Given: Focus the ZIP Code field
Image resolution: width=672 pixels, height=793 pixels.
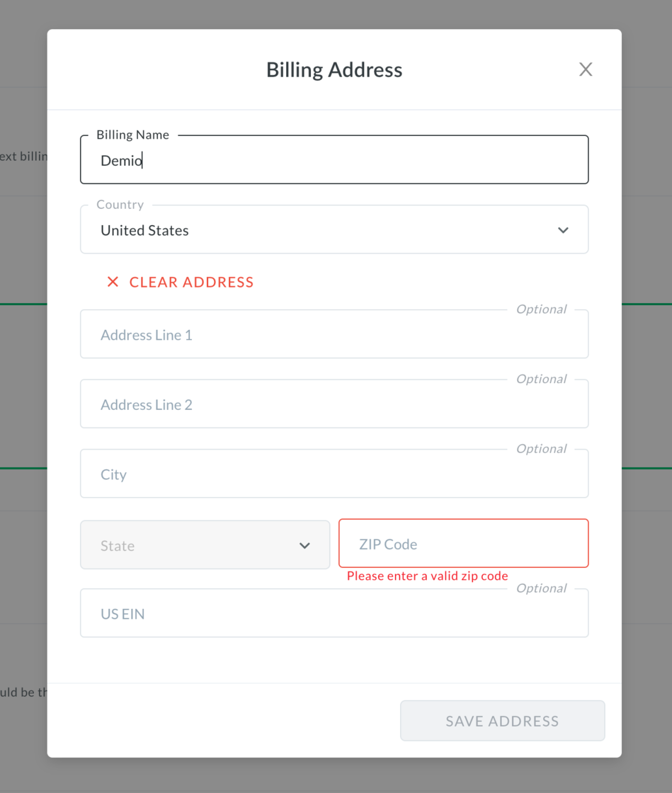Looking at the screenshot, I should [x=463, y=544].
